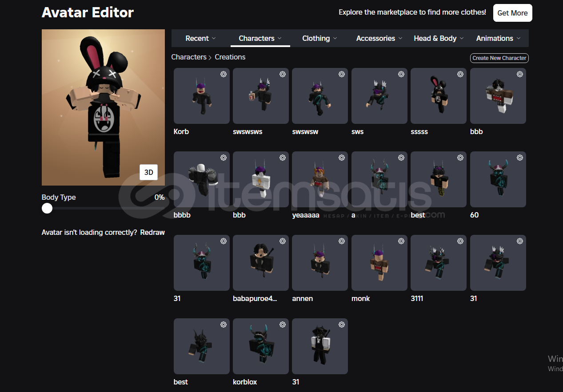Click the 3111 name label
The width and height of the screenshot is (563, 392).
(417, 298)
